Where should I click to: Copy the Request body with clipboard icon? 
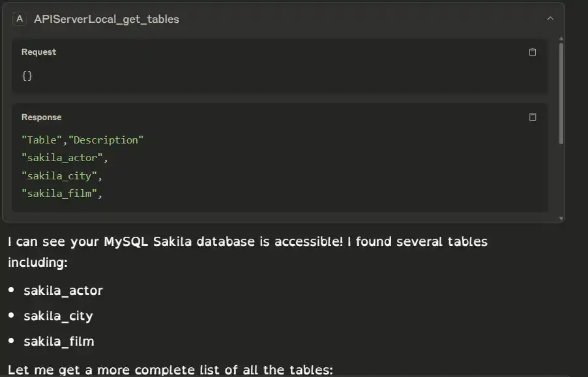(532, 52)
